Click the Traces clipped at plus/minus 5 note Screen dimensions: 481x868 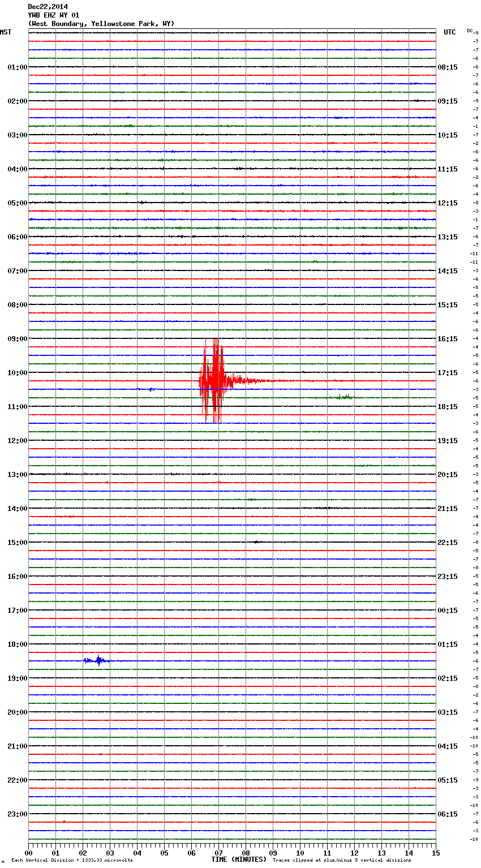tap(342, 861)
